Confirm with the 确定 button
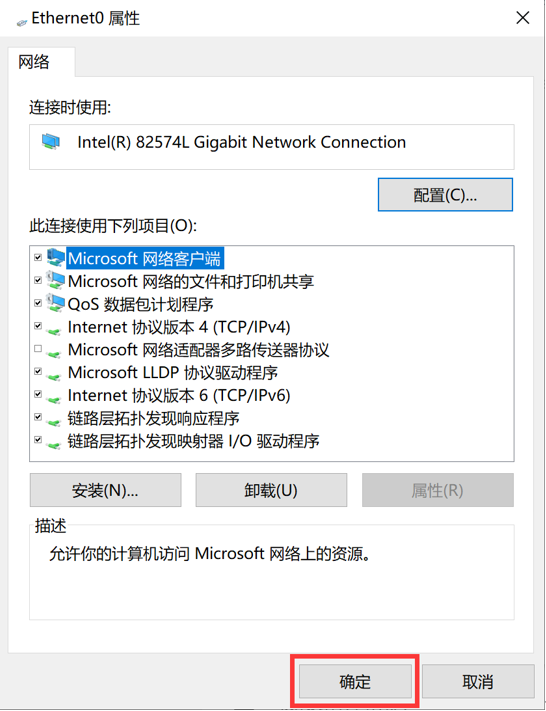Image resolution: width=546 pixels, height=711 pixels. pos(355,682)
